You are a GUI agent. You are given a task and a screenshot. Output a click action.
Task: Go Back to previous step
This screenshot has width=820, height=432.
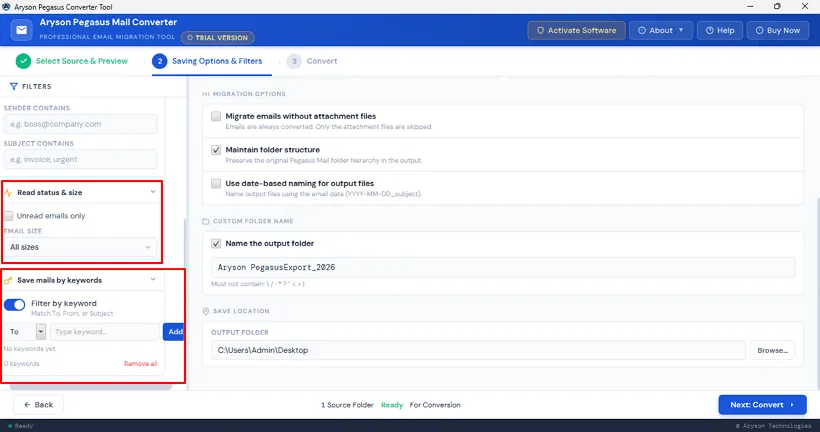tap(38, 405)
